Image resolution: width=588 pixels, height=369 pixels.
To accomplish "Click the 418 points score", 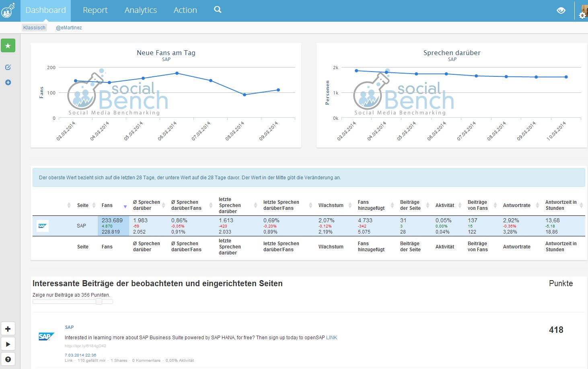I will point(556,330).
